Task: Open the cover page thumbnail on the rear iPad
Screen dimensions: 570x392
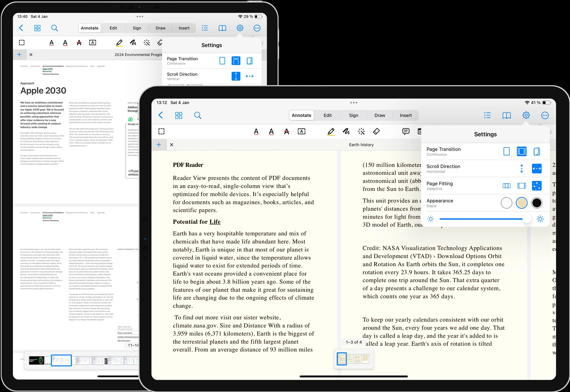Action: click(37, 360)
